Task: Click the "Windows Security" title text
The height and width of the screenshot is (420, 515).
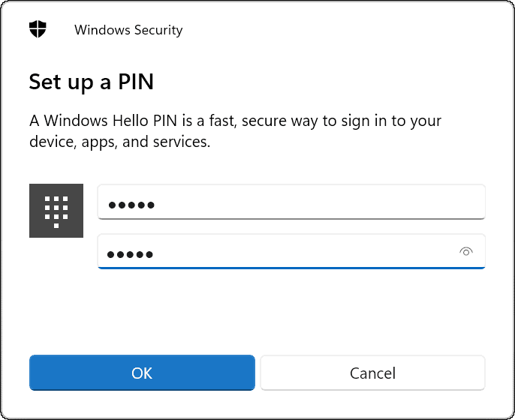Action: [x=128, y=31]
